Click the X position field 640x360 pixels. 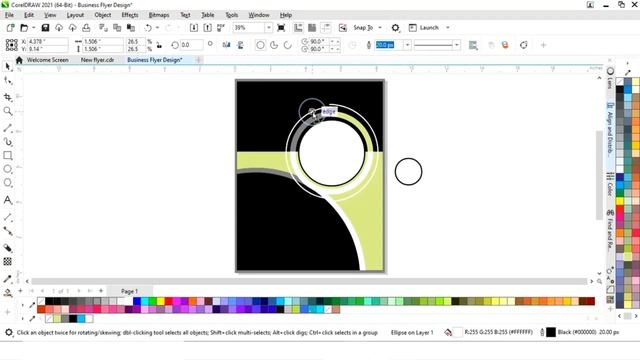[47, 42]
